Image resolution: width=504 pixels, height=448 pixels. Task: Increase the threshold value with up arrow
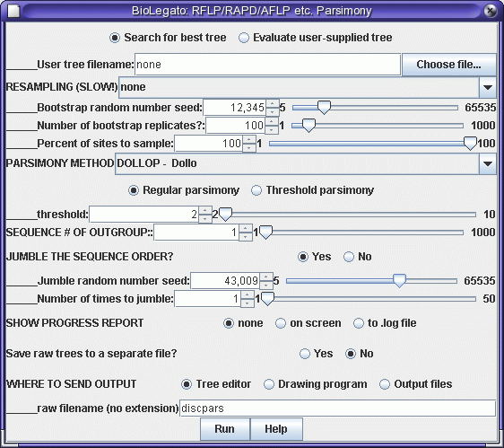pos(205,210)
